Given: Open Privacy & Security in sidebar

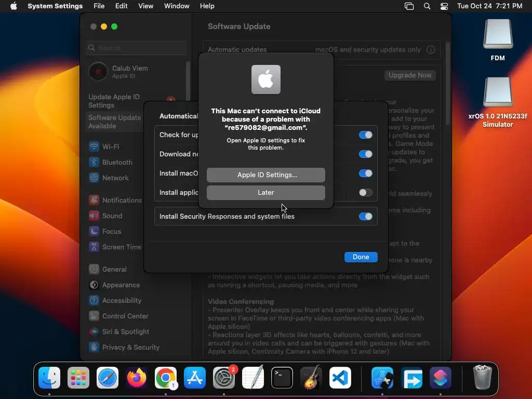Looking at the screenshot, I should pos(124,348).
